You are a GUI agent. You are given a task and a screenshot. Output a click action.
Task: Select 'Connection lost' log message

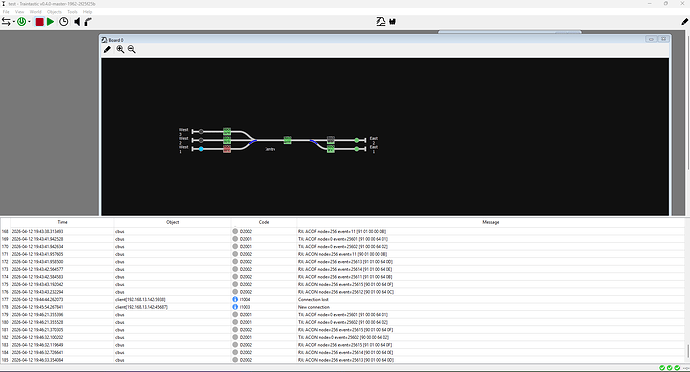pos(313,299)
